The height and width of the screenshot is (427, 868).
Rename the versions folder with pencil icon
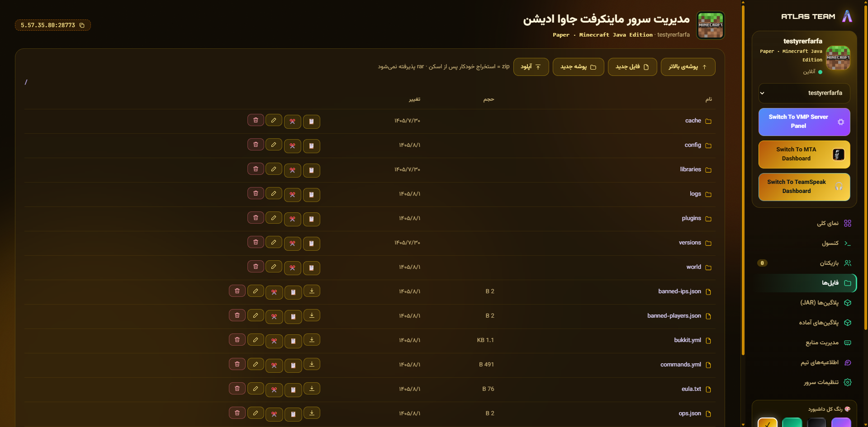(274, 242)
